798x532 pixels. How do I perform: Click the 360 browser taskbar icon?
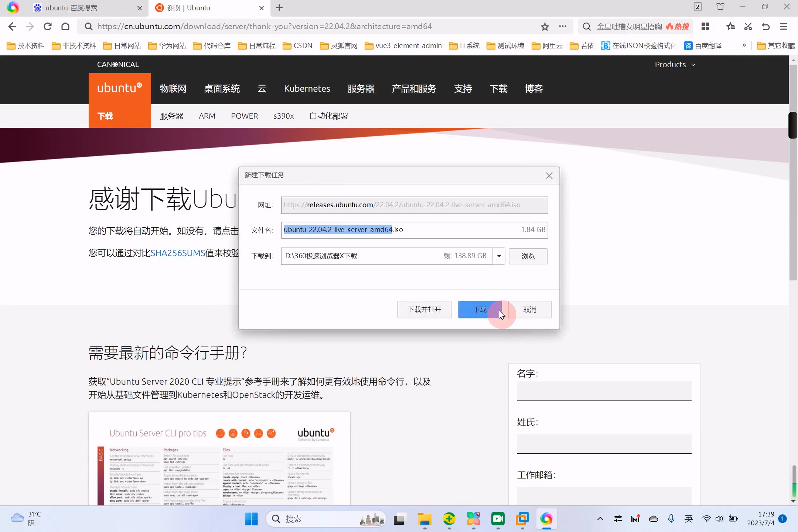coord(546,519)
